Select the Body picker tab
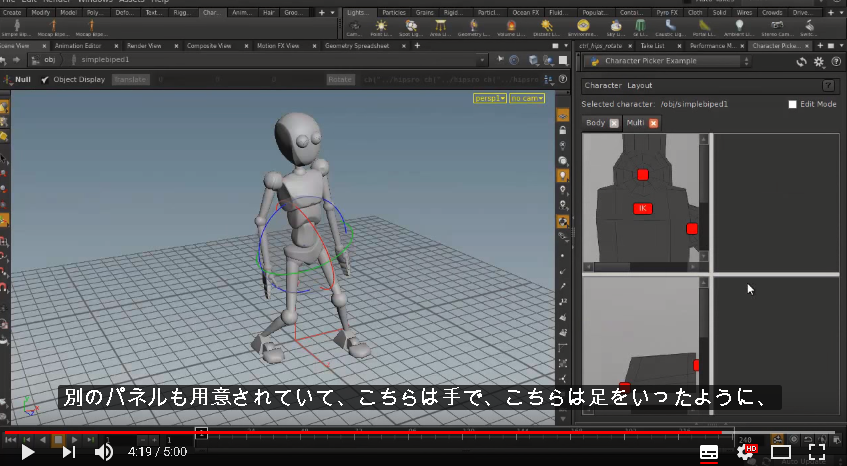 pos(595,123)
